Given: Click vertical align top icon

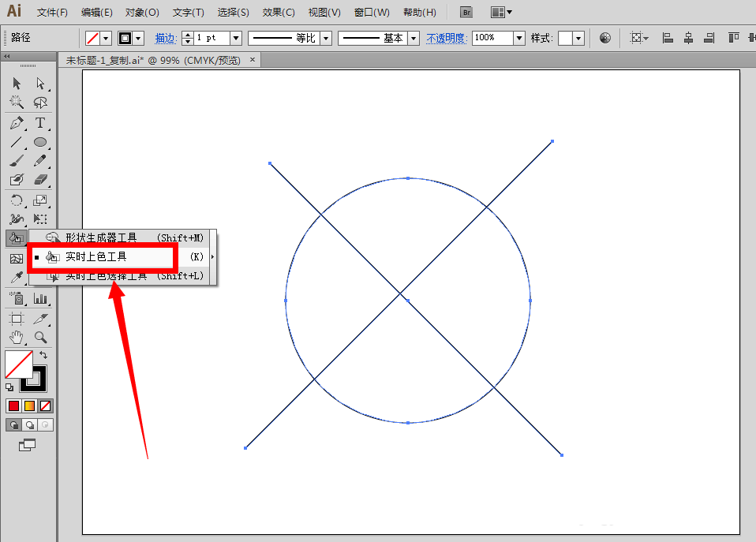Looking at the screenshot, I should click(x=733, y=38).
